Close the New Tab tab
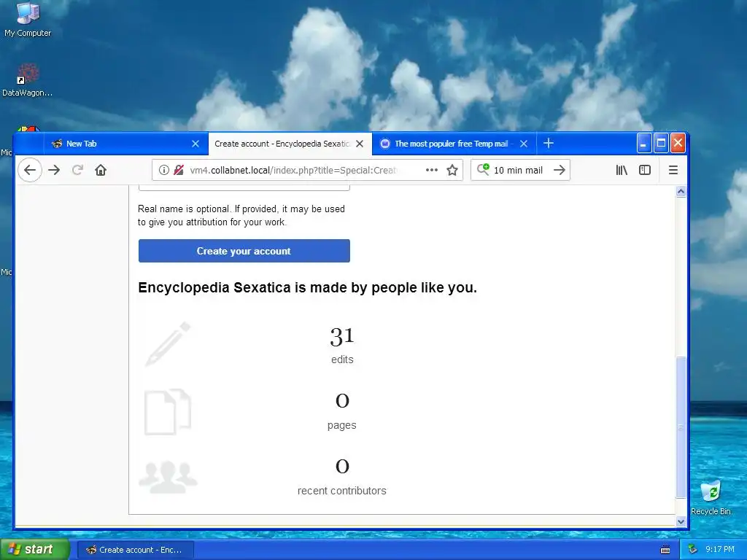The width and height of the screenshot is (747, 560). (x=196, y=144)
